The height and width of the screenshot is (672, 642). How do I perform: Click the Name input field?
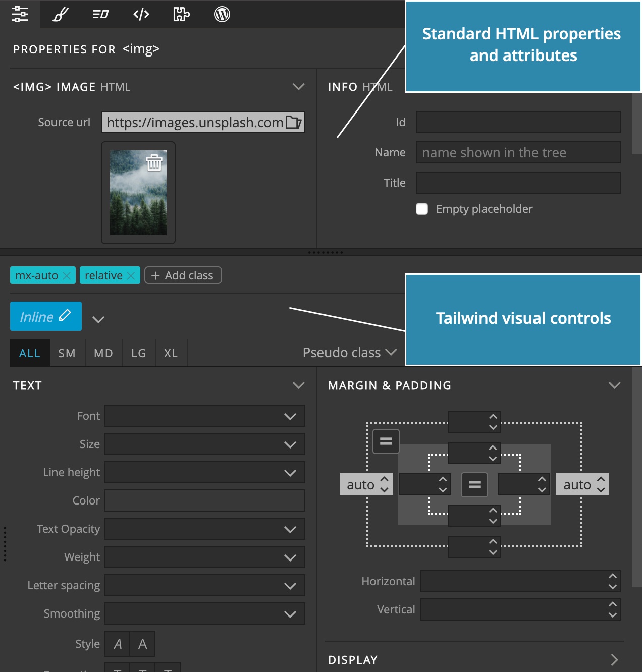tap(518, 152)
